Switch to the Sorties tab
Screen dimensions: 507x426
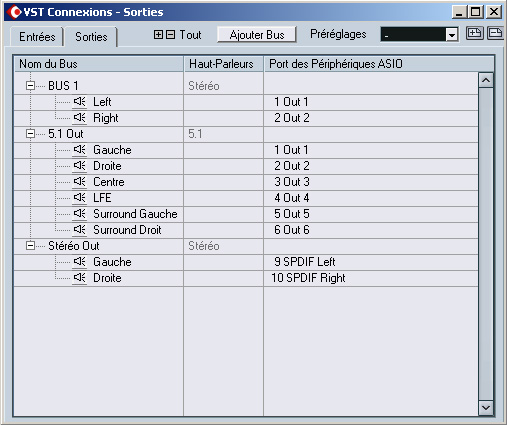click(91, 37)
